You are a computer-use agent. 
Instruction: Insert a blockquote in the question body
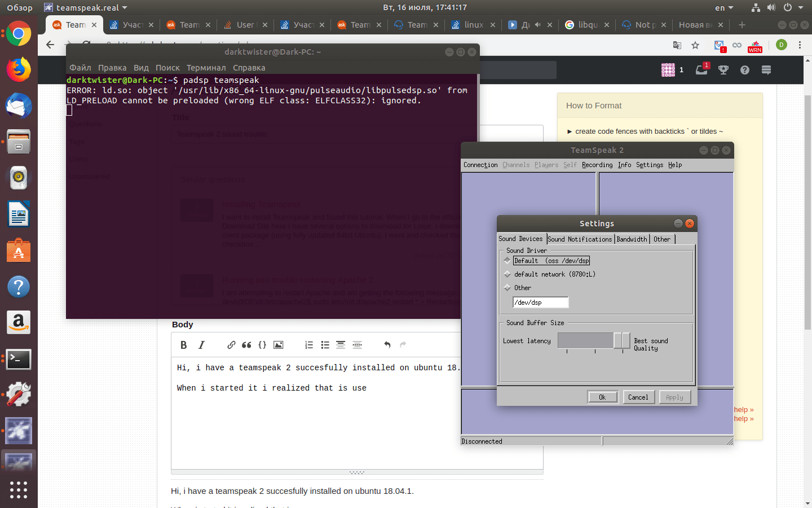coord(246,345)
